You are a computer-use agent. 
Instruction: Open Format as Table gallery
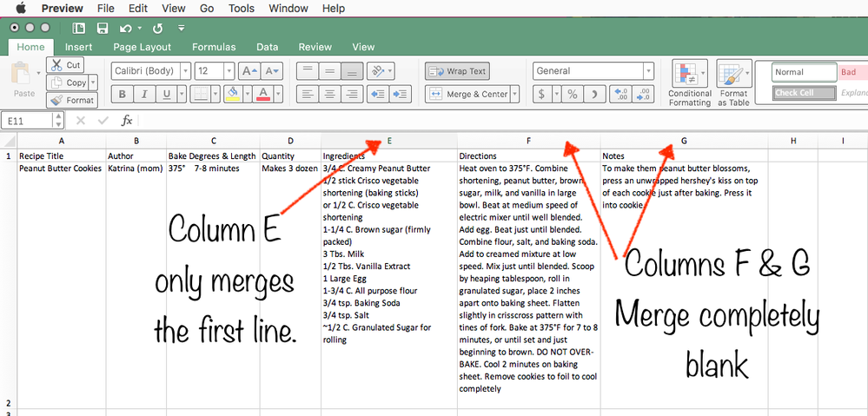tap(733, 83)
